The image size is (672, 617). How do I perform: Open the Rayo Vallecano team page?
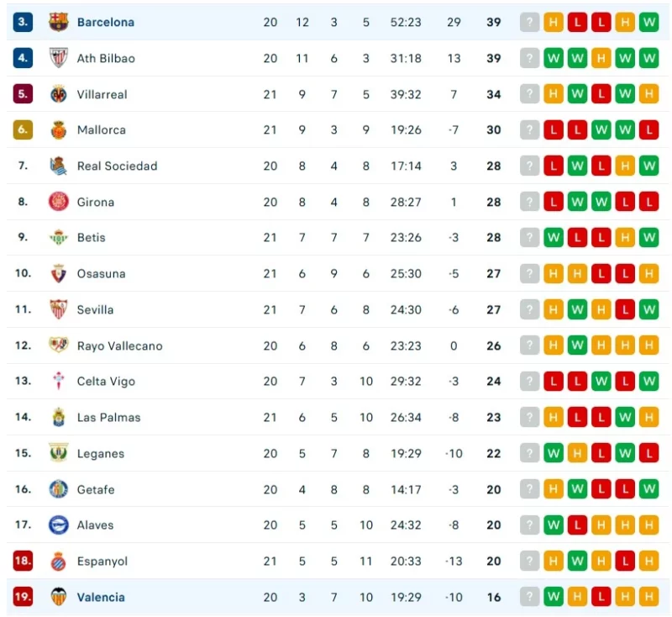[119, 345]
